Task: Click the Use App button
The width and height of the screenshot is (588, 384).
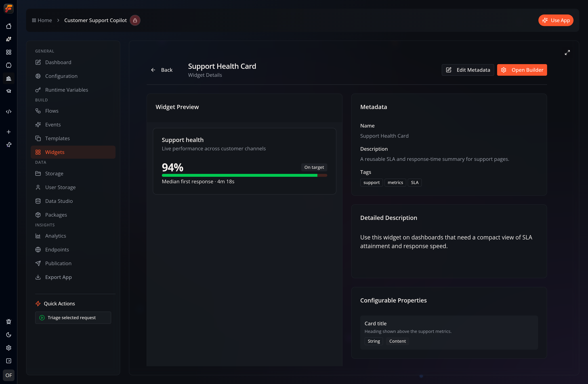Action: pyautogui.click(x=556, y=20)
